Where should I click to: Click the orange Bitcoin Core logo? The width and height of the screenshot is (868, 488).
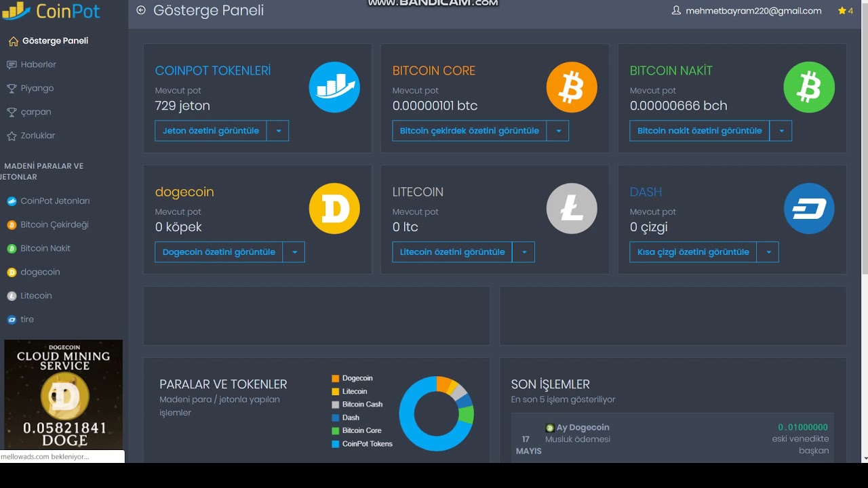pyautogui.click(x=572, y=87)
